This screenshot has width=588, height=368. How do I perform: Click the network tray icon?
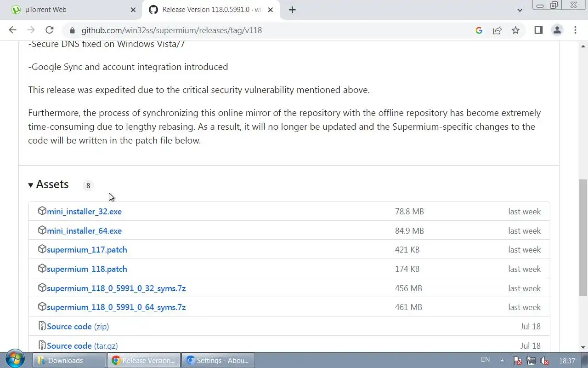[x=531, y=361]
